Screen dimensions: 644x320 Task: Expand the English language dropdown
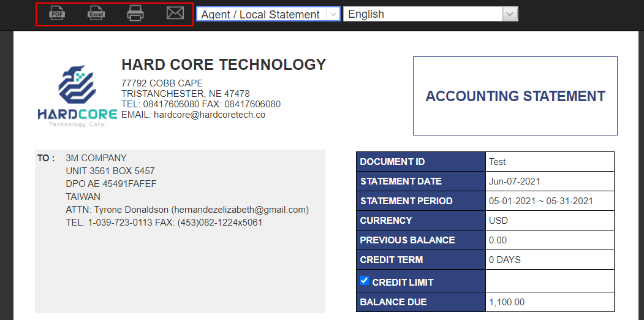(x=423, y=14)
